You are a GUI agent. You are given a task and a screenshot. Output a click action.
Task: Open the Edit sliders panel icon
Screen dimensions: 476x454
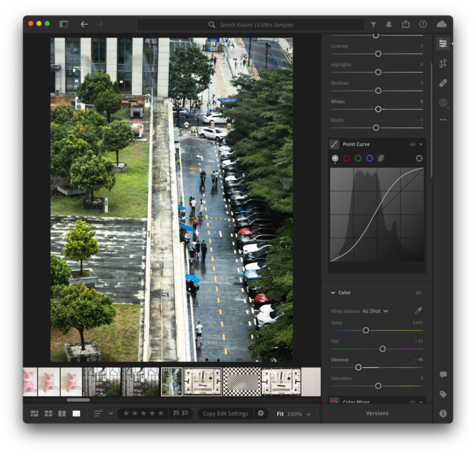tap(443, 44)
